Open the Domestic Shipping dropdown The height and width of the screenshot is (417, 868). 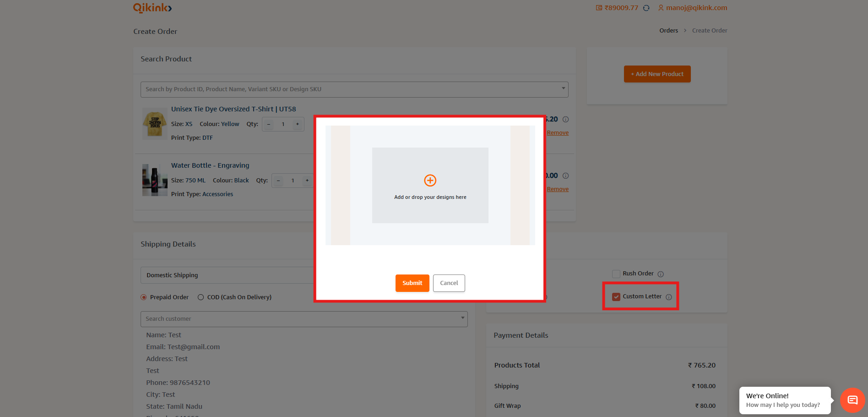click(x=229, y=275)
